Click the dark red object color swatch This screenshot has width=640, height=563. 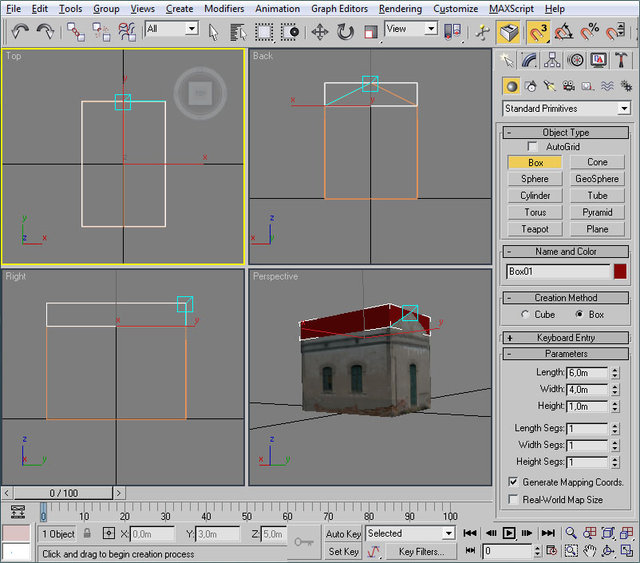[x=620, y=271]
